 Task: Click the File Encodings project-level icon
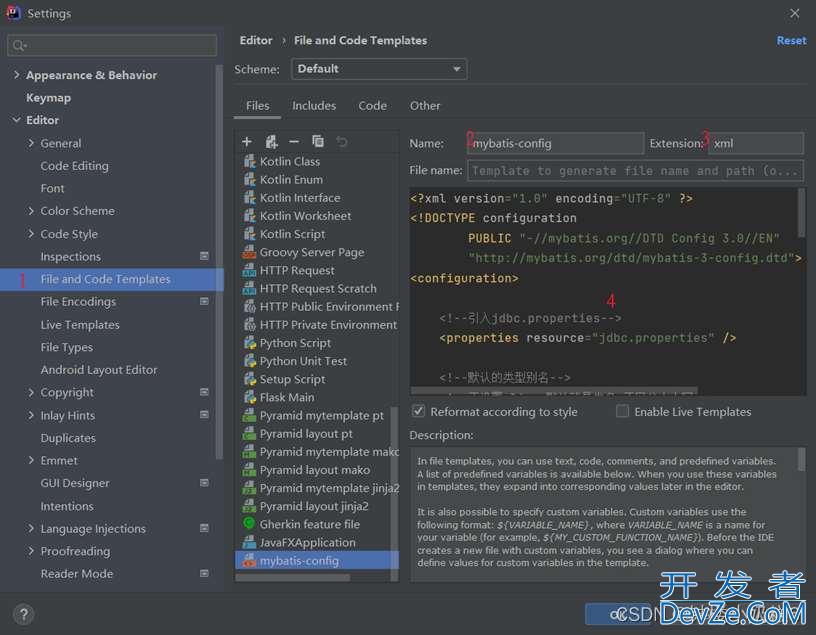(204, 301)
